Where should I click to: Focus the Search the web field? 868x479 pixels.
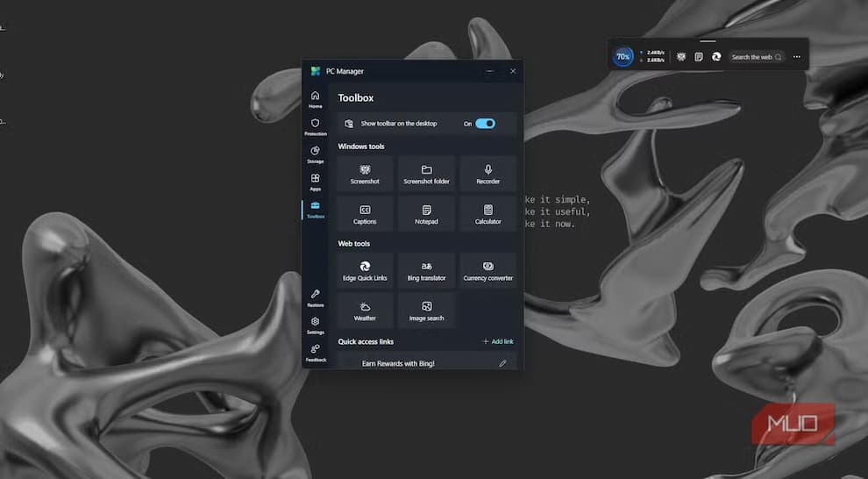[756, 57]
